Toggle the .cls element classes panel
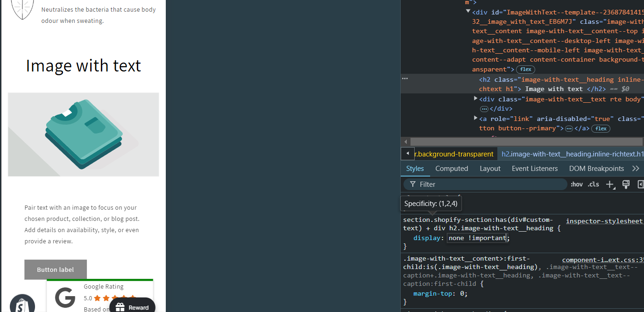Viewport: 644px width, 312px height. (x=593, y=184)
